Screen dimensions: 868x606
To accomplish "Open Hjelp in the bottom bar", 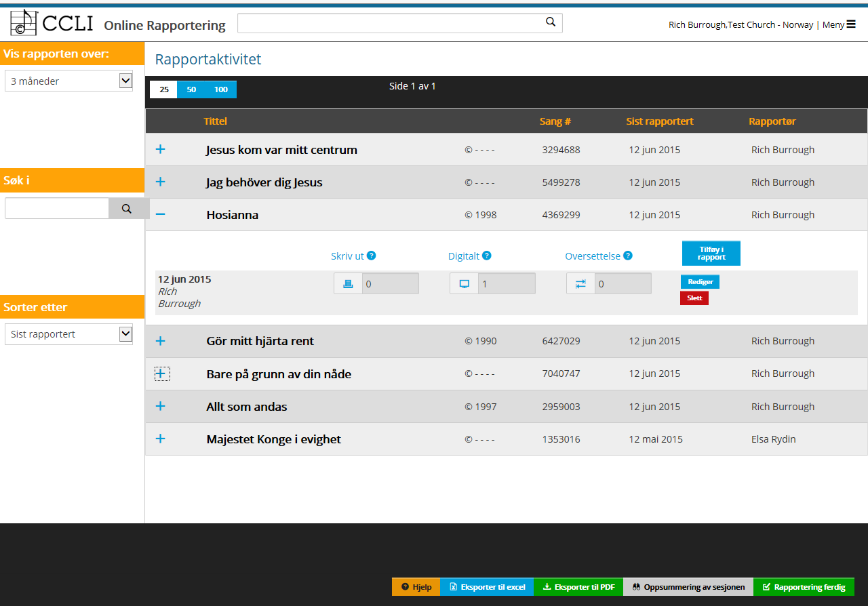I will pos(416,587).
